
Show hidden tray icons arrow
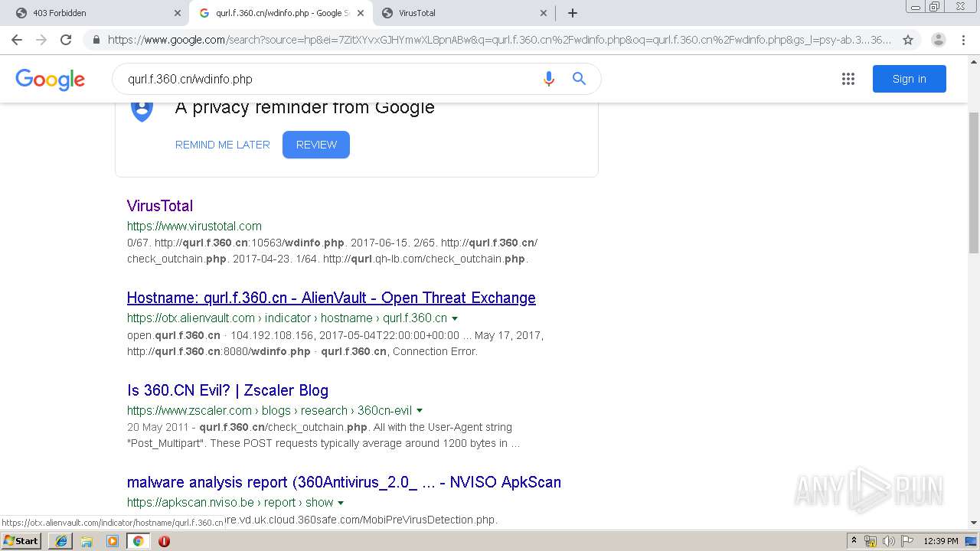tap(854, 541)
